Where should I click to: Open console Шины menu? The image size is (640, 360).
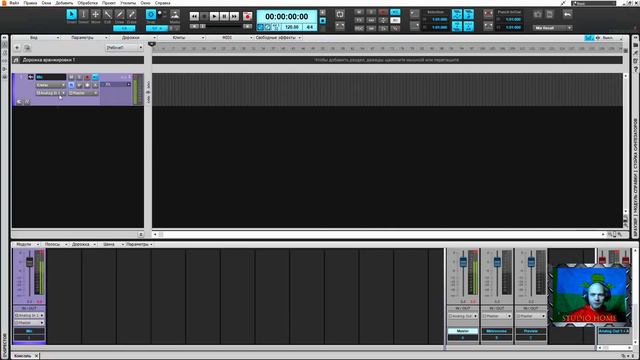(111, 244)
